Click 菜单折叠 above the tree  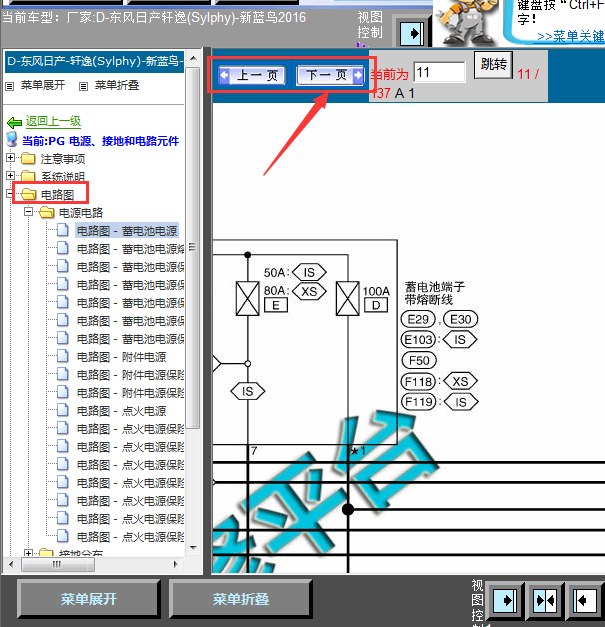click(117, 85)
